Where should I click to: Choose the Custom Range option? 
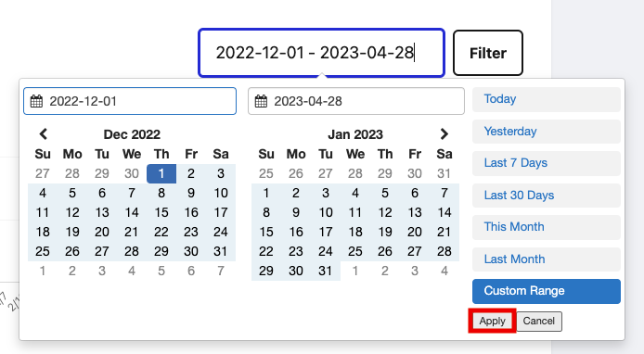[x=547, y=291]
